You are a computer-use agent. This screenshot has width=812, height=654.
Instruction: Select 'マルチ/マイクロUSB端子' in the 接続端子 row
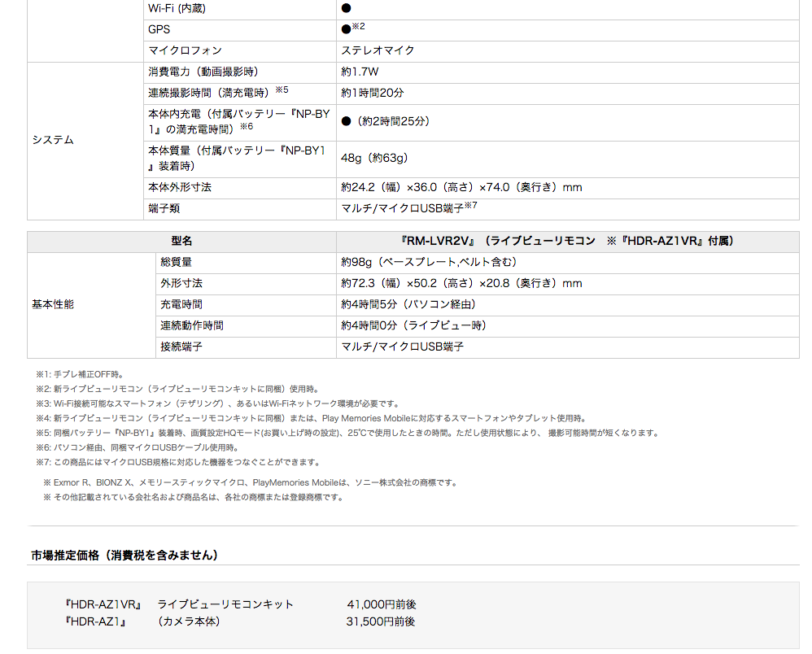[x=403, y=347]
